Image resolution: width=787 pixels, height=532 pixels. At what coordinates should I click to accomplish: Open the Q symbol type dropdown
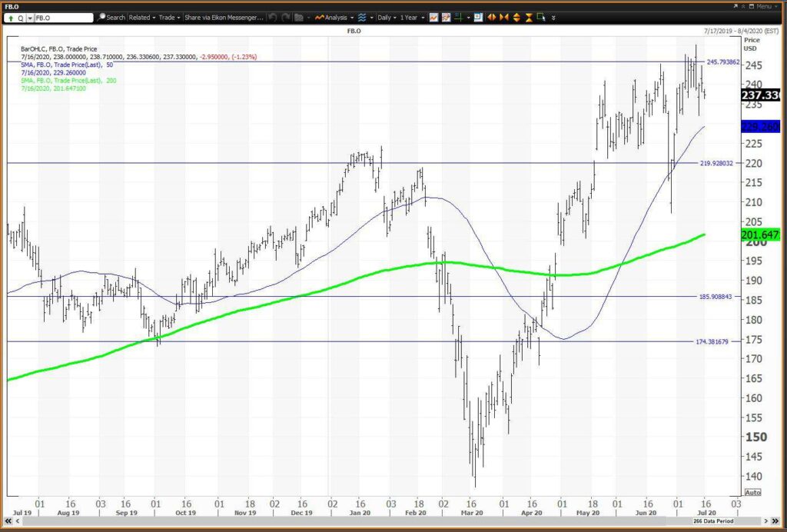coord(30,18)
